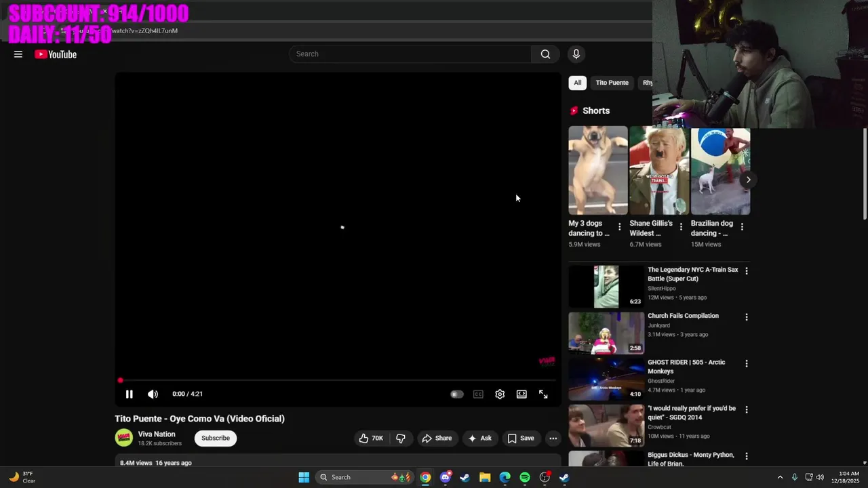Click the SilentHippo channel name
868x488 pixels.
pyautogui.click(x=662, y=288)
